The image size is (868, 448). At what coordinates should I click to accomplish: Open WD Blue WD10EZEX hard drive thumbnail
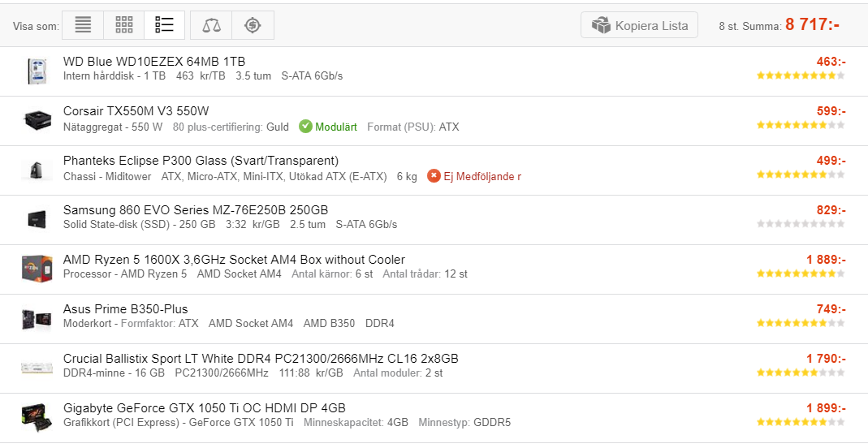coord(37,71)
